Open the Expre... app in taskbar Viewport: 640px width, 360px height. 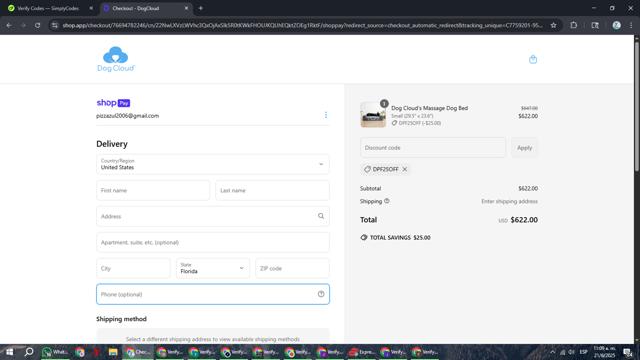tap(362, 352)
